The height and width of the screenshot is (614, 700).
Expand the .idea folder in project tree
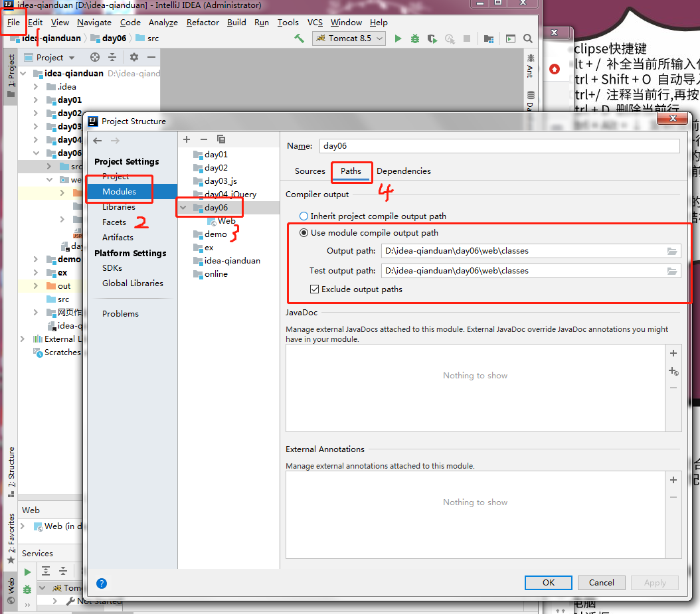pos(35,86)
